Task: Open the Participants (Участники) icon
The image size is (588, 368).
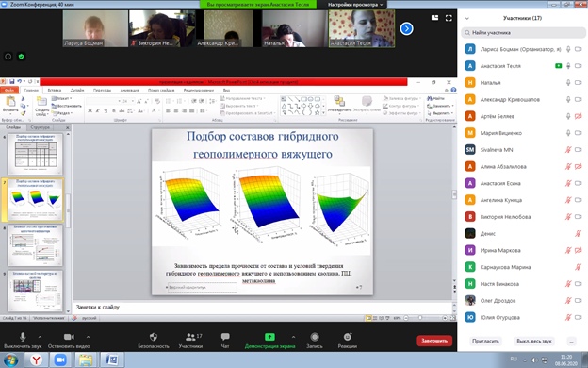Action: click(191, 337)
